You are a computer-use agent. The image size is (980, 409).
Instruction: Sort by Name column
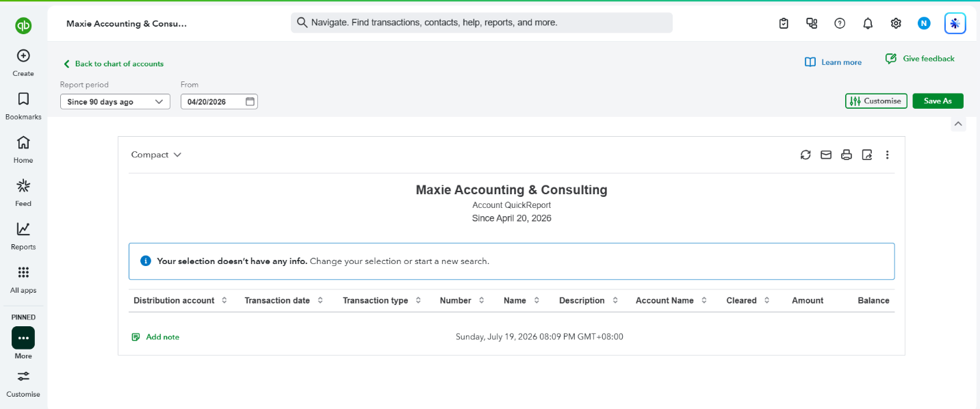pos(537,300)
